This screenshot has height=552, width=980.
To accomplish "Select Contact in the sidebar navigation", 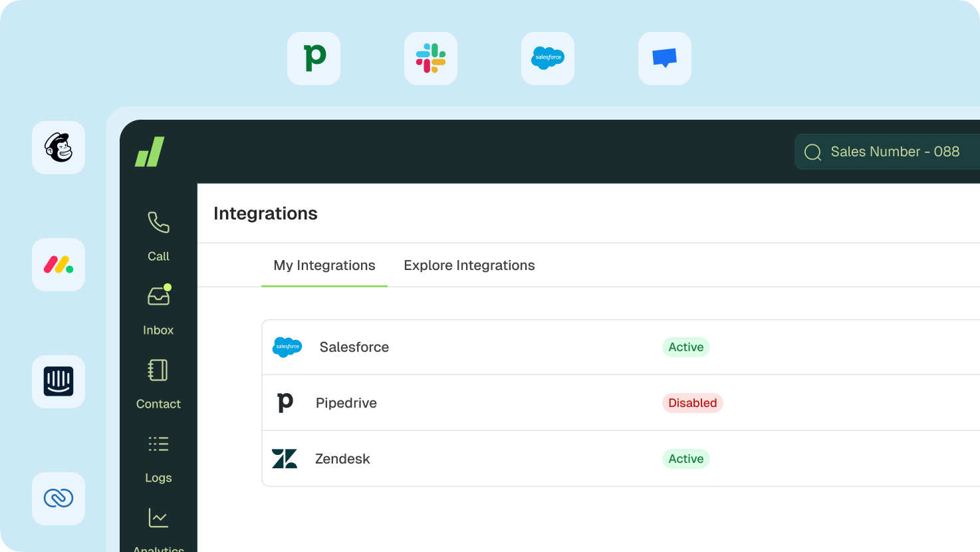I will 158,382.
